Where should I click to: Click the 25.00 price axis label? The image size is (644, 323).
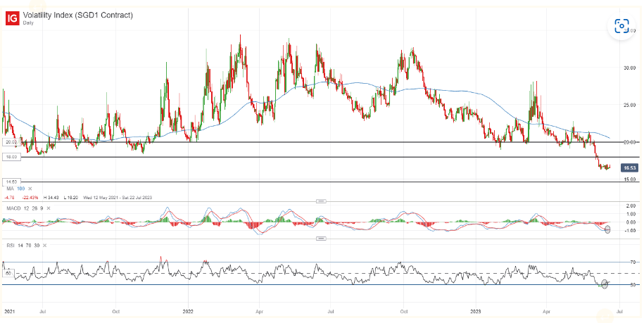(631, 105)
